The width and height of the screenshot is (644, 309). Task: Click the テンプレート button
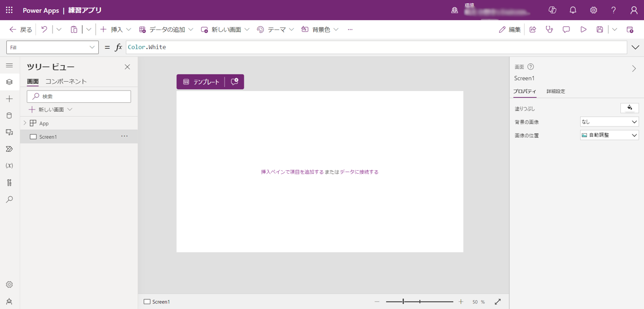pyautogui.click(x=201, y=82)
